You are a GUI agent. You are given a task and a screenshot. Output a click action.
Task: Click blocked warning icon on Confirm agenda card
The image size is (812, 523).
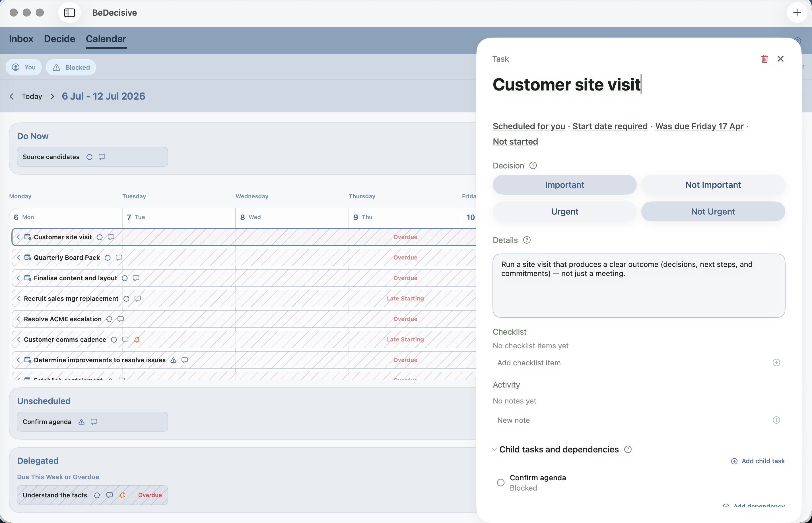(x=81, y=422)
